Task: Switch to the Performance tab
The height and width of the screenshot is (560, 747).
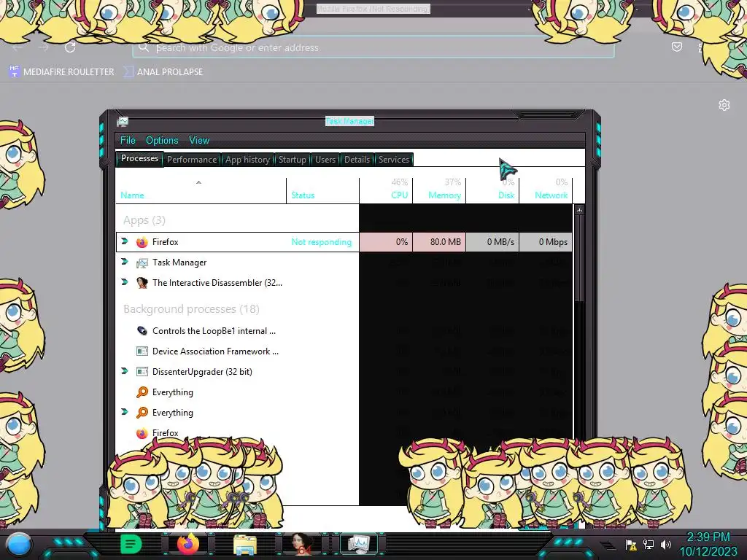Action: point(192,160)
